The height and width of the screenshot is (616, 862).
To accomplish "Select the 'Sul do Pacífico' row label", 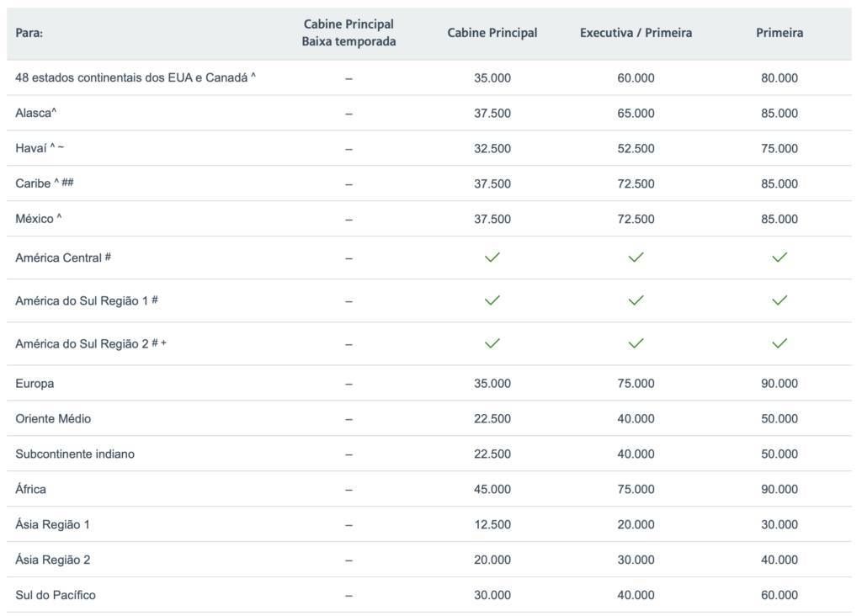I will tap(56, 595).
